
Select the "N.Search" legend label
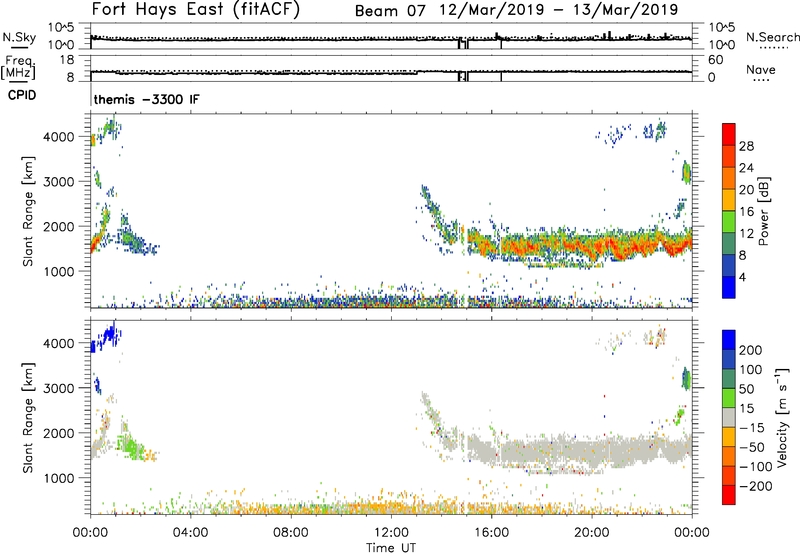772,37
